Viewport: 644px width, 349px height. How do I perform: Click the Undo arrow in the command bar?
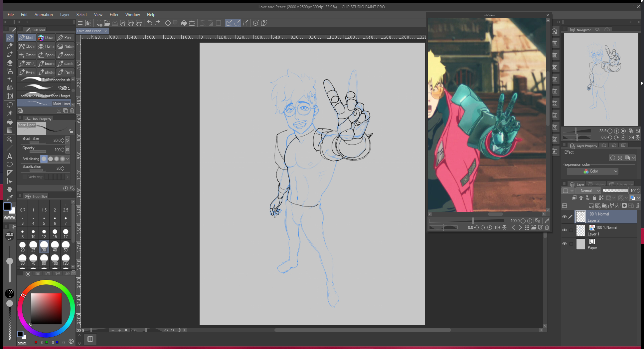[149, 23]
